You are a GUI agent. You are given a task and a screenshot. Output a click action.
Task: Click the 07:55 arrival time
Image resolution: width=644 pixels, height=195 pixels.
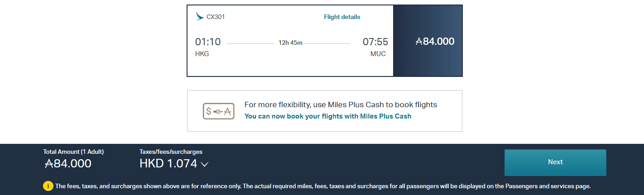(375, 42)
